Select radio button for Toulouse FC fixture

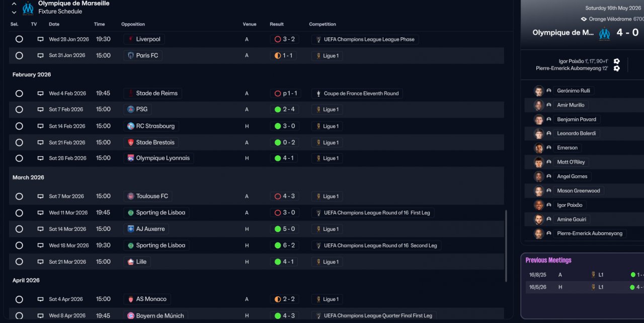[x=19, y=197]
